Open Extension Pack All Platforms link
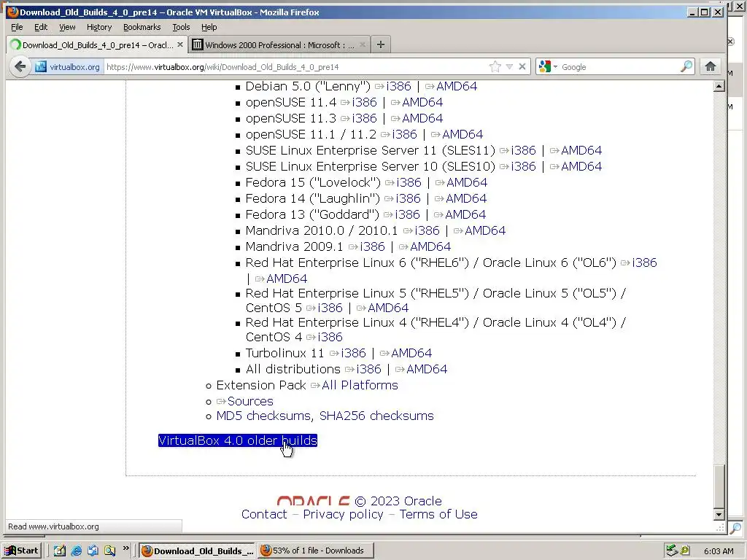The width and height of the screenshot is (747, 560). coord(360,385)
